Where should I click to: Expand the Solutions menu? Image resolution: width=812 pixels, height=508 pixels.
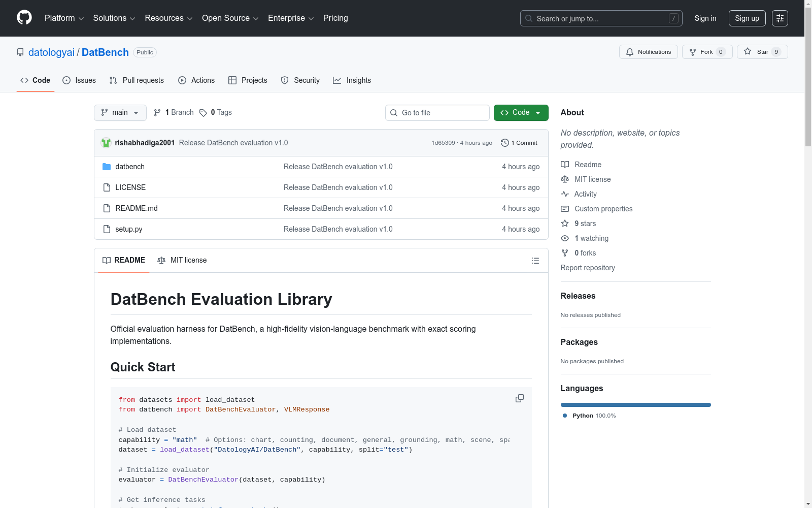click(114, 18)
